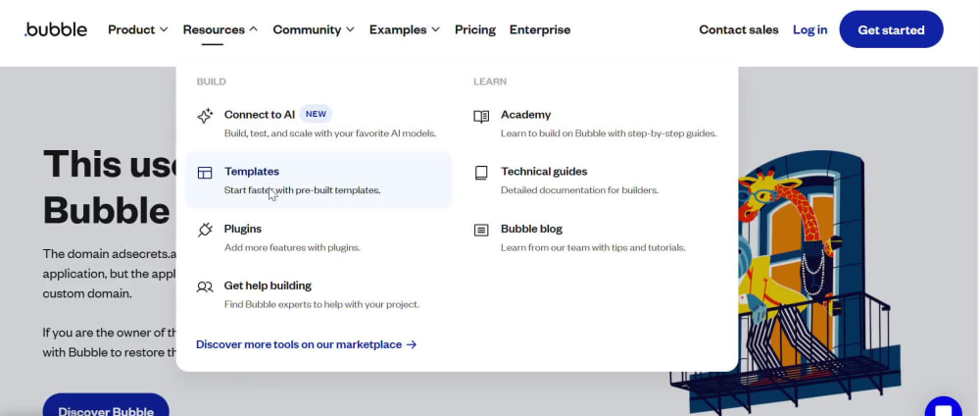Click Contact sales link

(x=739, y=29)
